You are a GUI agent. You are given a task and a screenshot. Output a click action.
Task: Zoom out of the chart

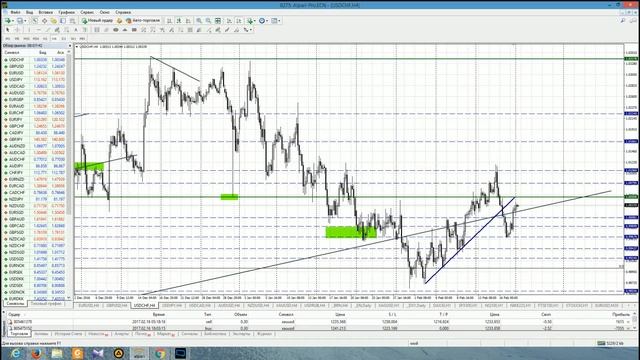(x=208, y=20)
